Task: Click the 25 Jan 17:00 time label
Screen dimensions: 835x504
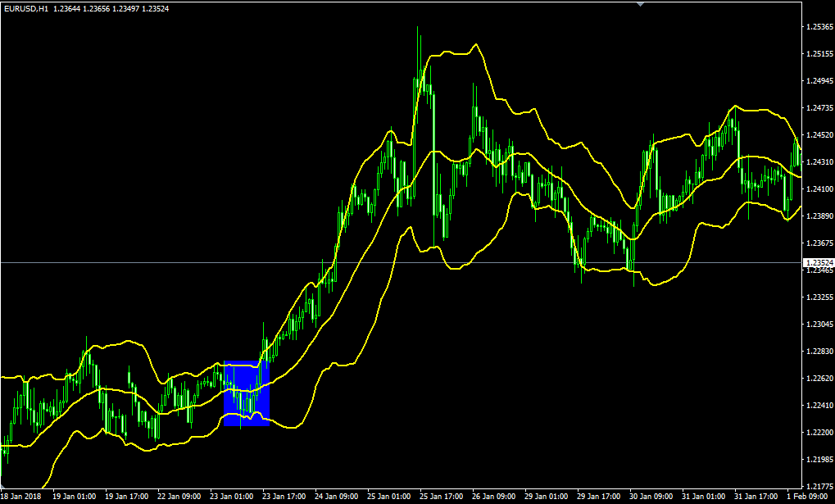Action: tap(442, 497)
